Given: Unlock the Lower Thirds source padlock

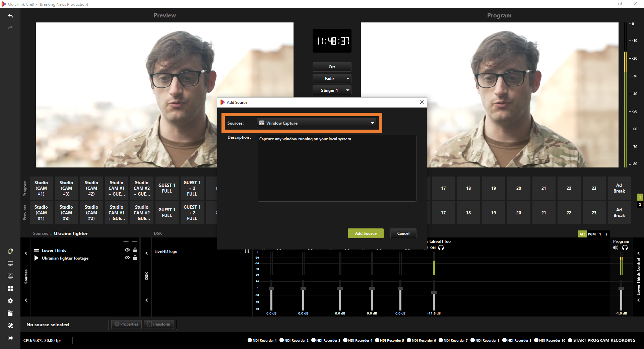Looking at the screenshot, I should pos(135,250).
